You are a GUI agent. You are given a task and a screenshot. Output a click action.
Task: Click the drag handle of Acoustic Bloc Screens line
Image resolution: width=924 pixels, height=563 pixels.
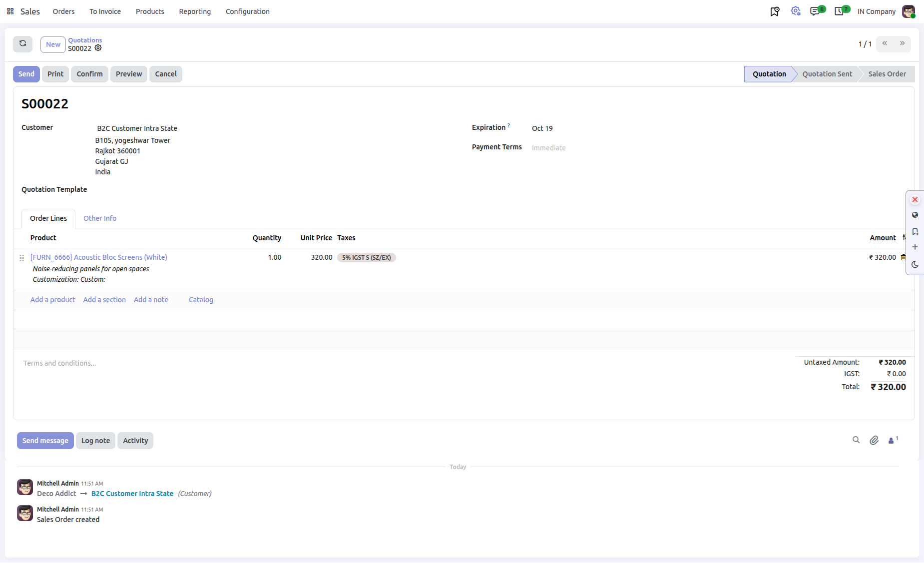21,258
